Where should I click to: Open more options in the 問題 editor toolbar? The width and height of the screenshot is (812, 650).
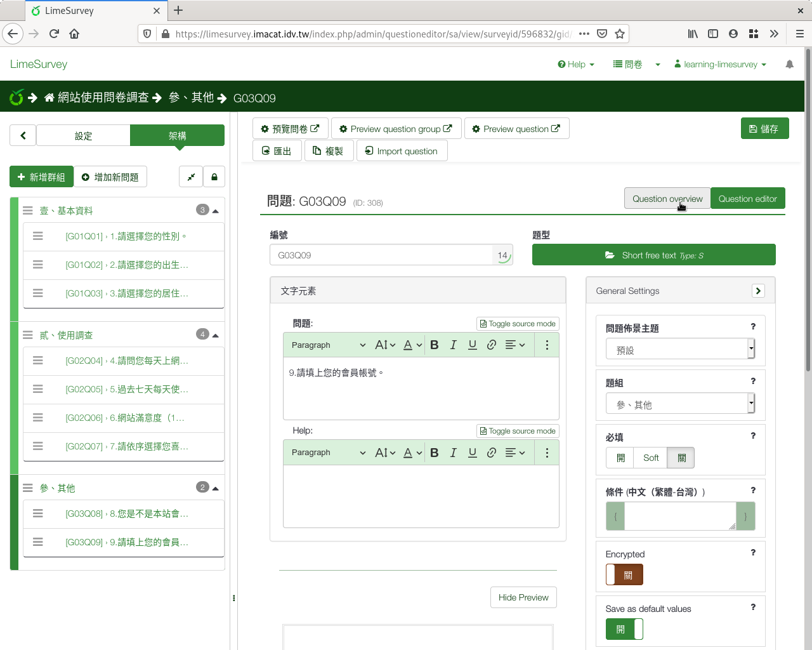pos(547,345)
